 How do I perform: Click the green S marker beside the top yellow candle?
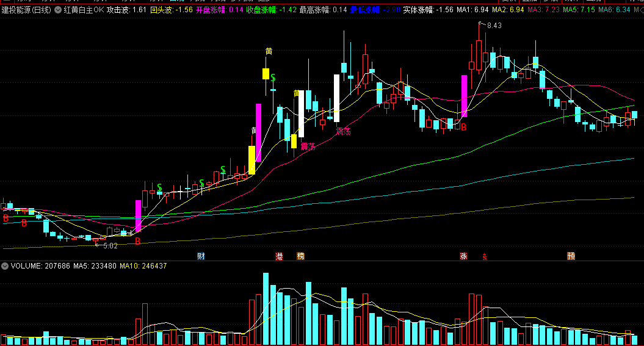(x=273, y=78)
